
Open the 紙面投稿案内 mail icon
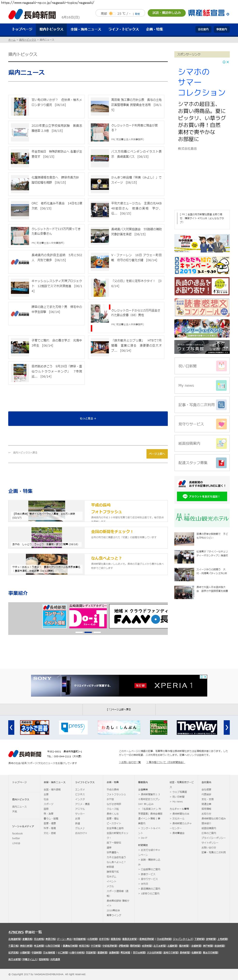click(x=221, y=443)
